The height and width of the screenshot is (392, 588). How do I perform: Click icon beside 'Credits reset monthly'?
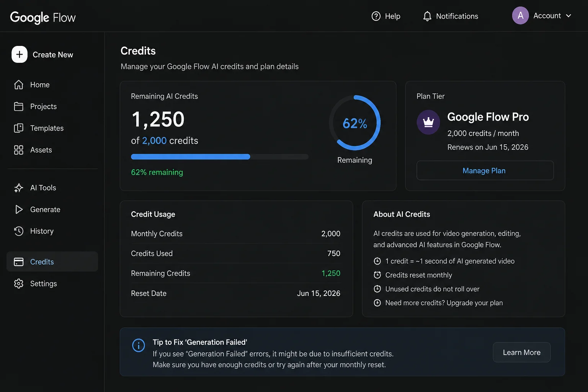pyautogui.click(x=377, y=275)
